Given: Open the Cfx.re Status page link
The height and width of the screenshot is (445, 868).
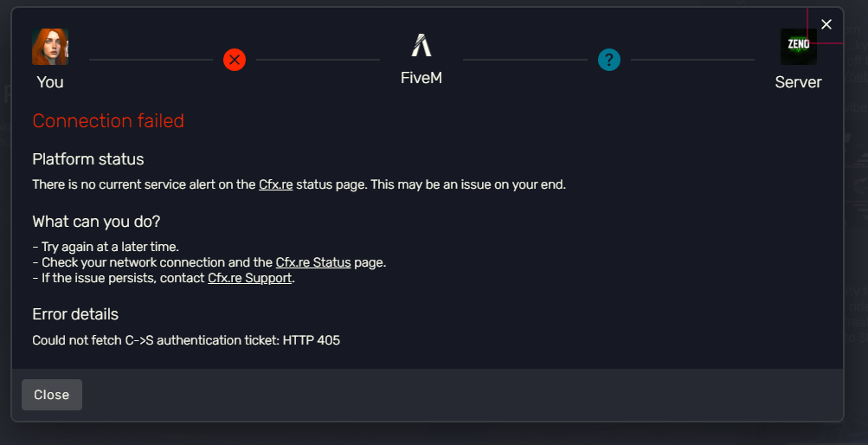Looking at the screenshot, I should tap(313, 262).
